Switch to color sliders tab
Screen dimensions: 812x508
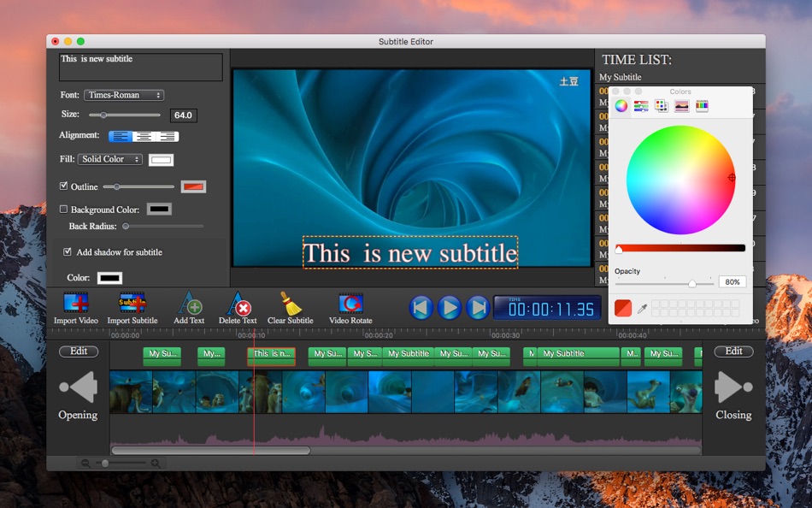click(x=641, y=106)
